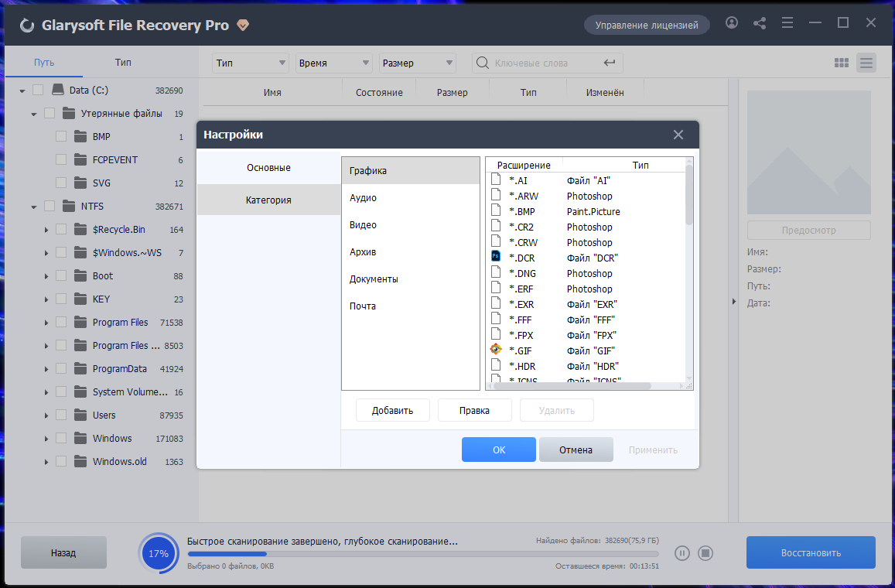895x588 pixels.
Task: Select the Документы category
Action: 411,279
